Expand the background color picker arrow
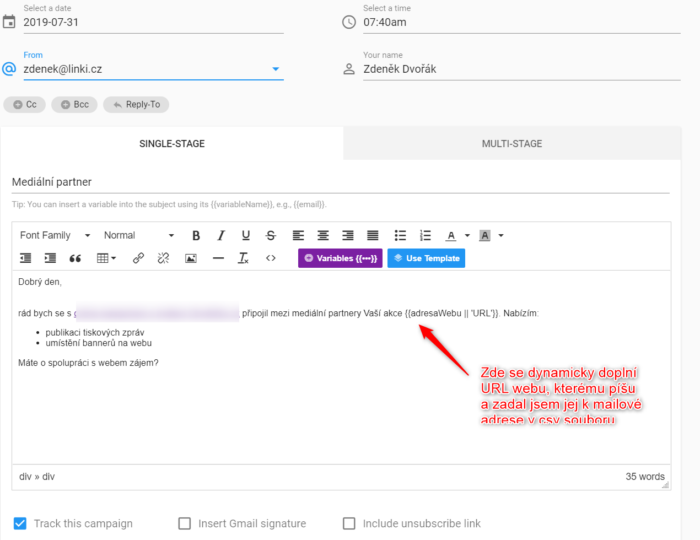 501,235
